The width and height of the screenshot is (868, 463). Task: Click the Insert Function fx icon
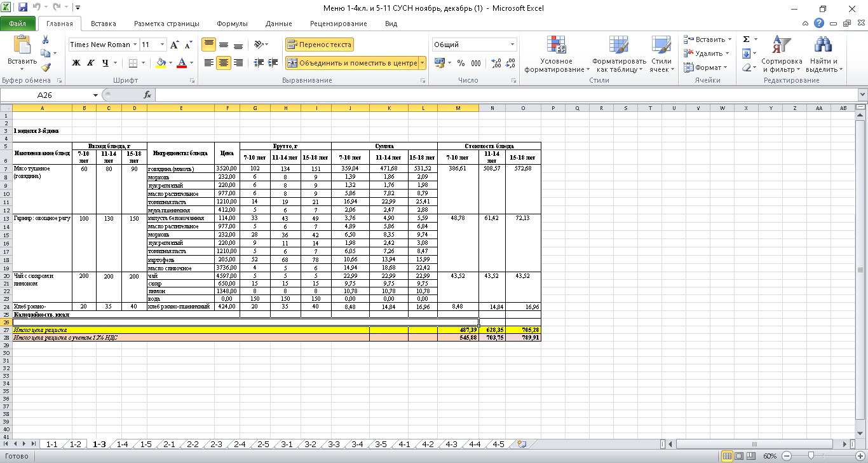[x=147, y=95]
